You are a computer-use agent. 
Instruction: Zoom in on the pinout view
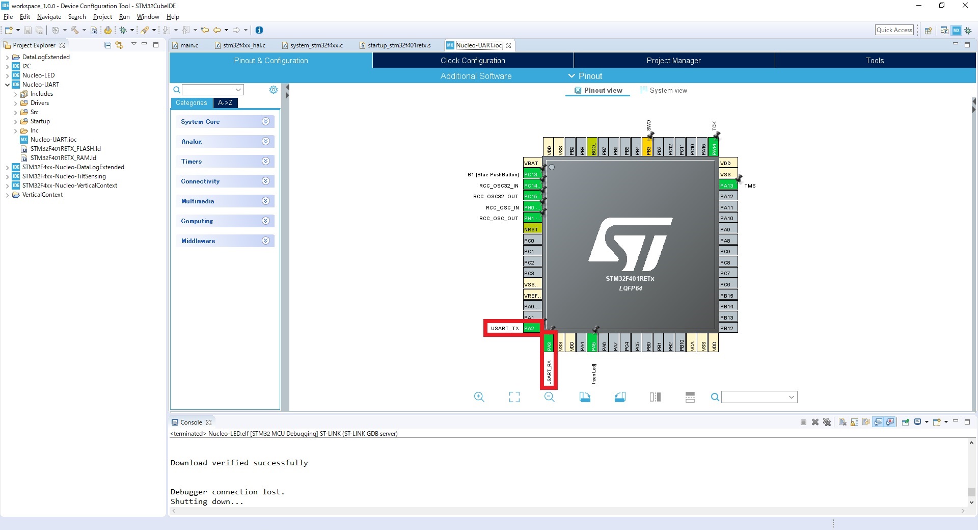coord(478,397)
